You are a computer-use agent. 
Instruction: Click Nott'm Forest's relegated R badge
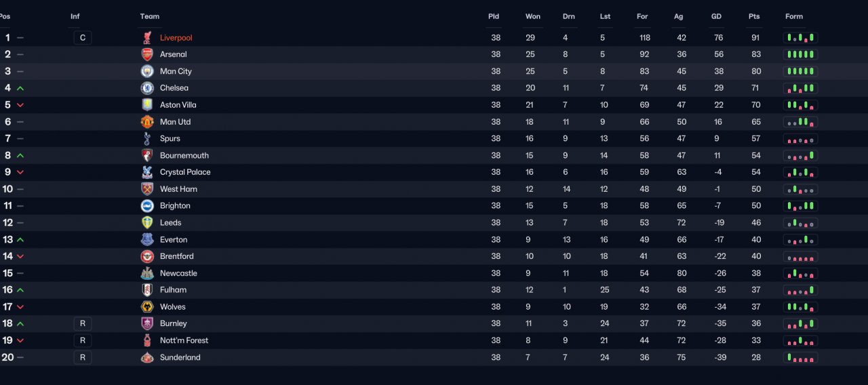(x=83, y=340)
